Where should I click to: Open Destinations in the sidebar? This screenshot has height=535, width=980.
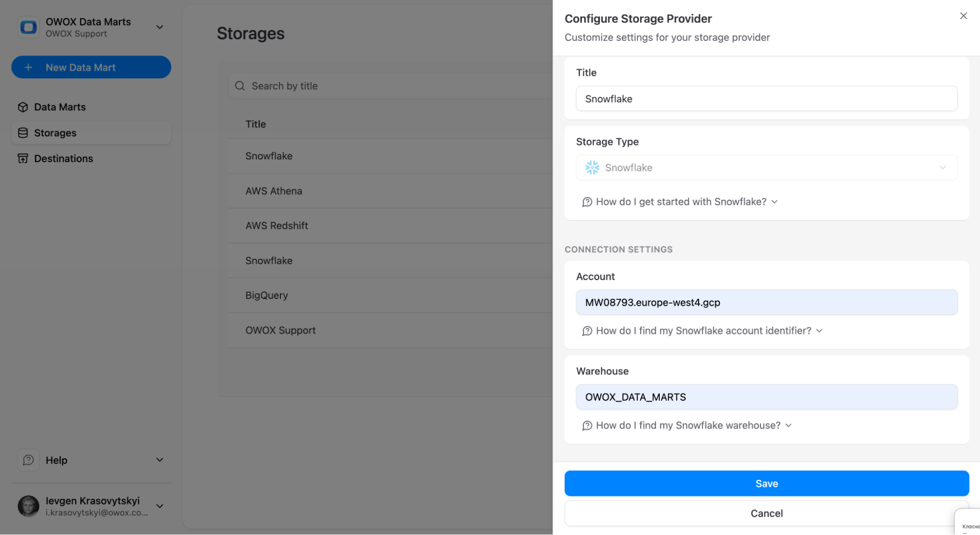[64, 158]
